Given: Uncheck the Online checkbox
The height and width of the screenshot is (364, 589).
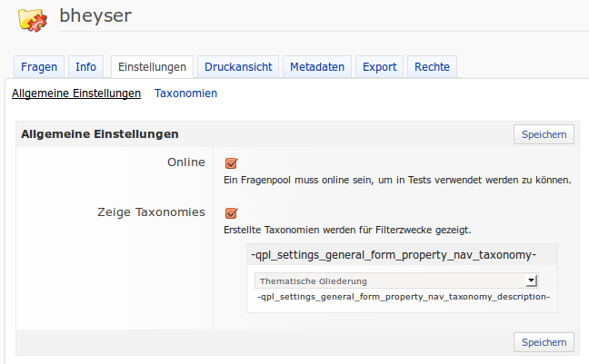Looking at the screenshot, I should [x=231, y=163].
